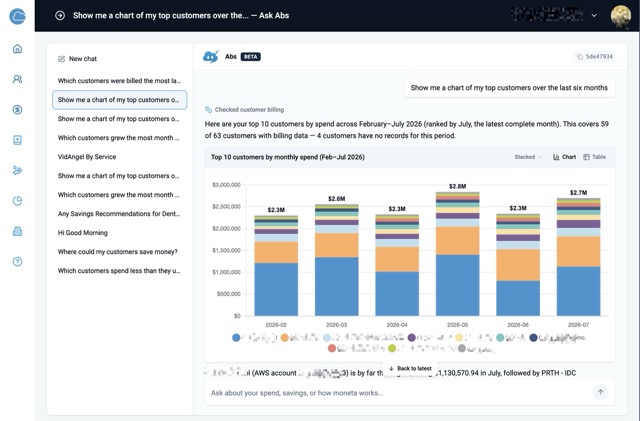Open the highlighted 'Show me a chart' chat
Image resolution: width=640 pixels, height=421 pixels.
[119, 100]
